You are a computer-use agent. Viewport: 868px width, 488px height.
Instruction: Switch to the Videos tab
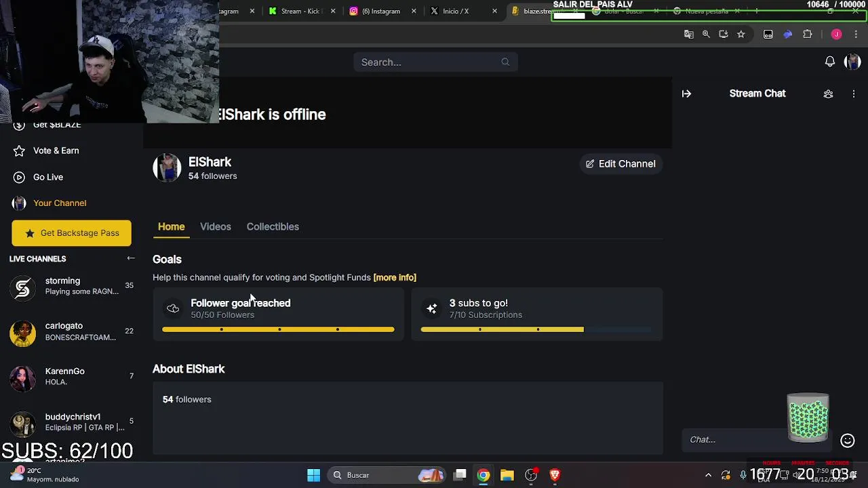[216, 226]
